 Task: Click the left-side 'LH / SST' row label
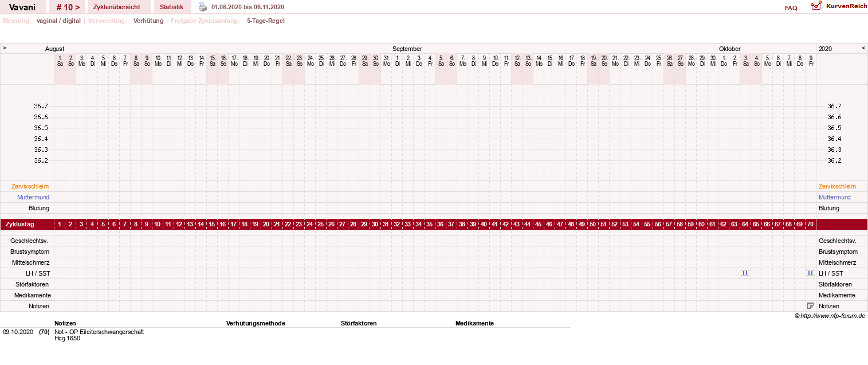pyautogui.click(x=38, y=273)
